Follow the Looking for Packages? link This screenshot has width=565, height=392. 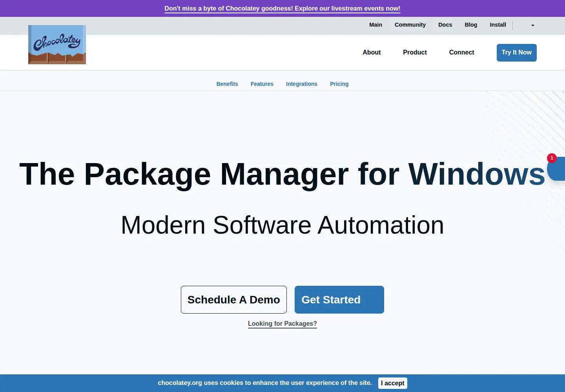(282, 324)
